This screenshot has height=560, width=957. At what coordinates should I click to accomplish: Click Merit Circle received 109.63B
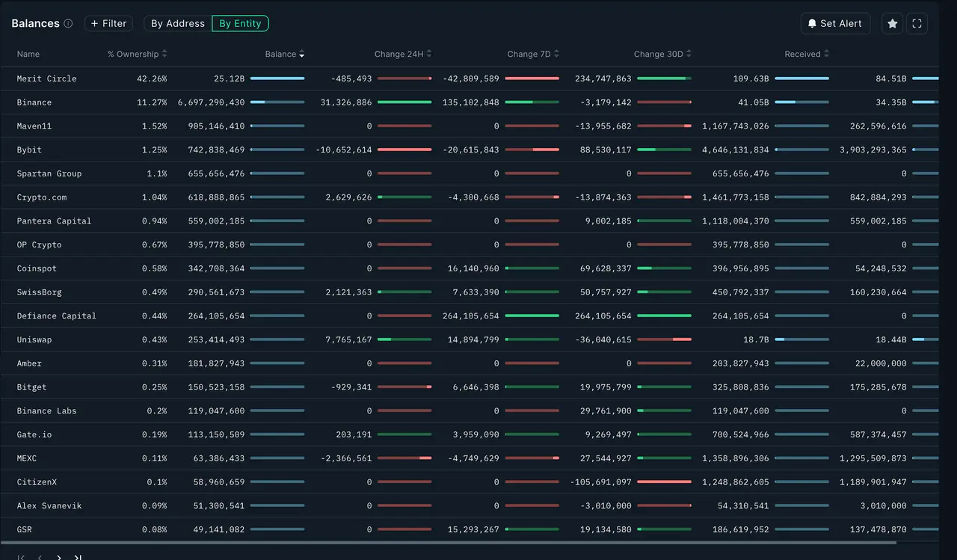pos(751,79)
